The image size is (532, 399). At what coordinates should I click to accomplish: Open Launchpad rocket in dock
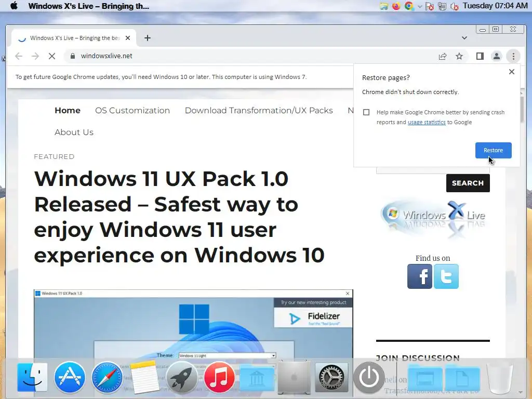point(182,377)
